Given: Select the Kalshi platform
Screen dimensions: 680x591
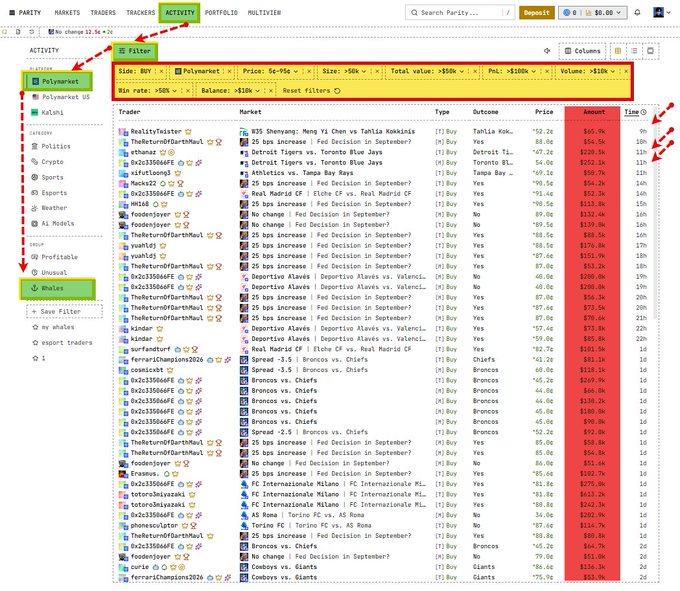Looking at the screenshot, I should 48,112.
